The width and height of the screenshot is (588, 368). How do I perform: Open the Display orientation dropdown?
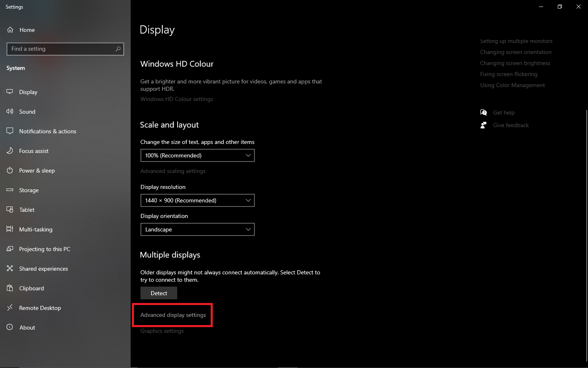point(197,229)
